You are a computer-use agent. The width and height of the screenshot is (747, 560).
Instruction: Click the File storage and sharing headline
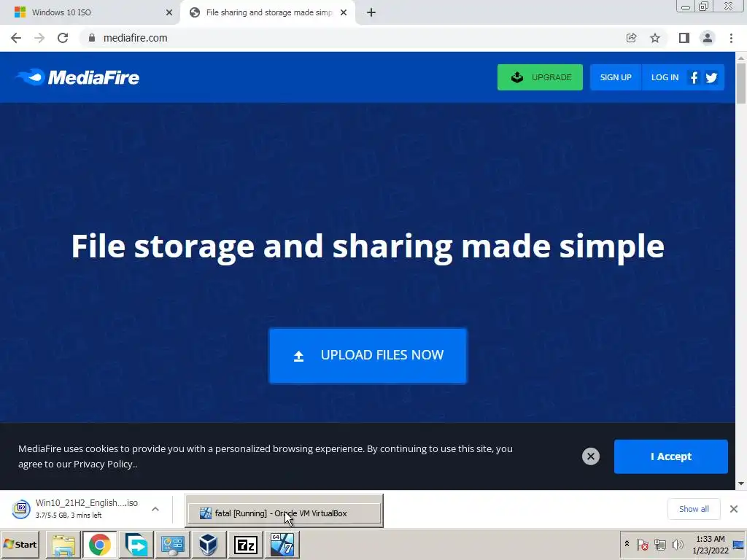(x=368, y=246)
